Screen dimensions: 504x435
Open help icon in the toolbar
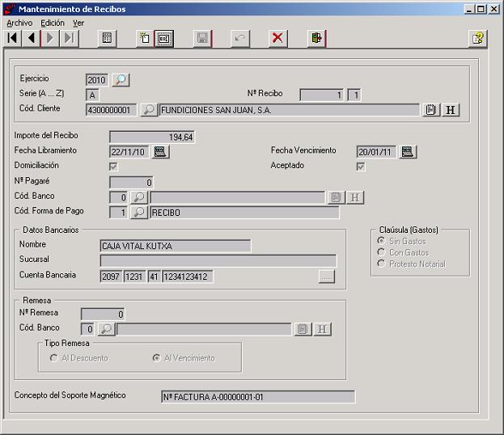(477, 39)
